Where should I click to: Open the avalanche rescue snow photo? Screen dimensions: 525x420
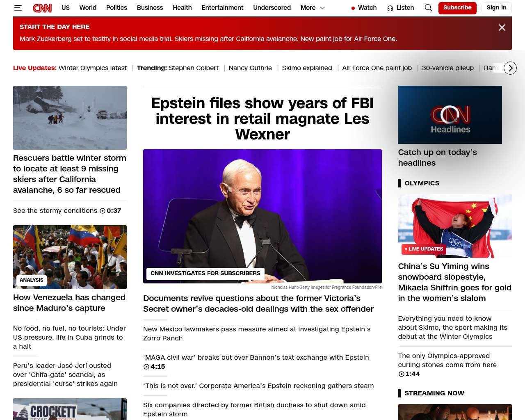pos(70,118)
